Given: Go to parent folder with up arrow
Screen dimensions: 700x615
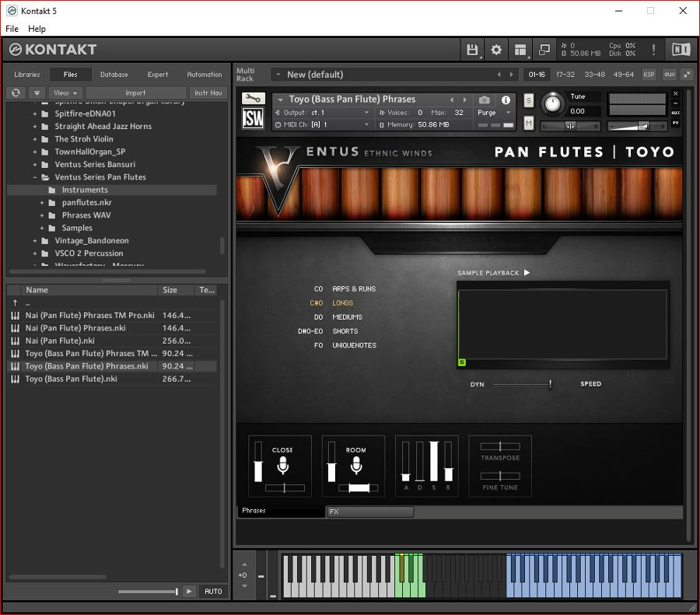Looking at the screenshot, I should click(15, 302).
